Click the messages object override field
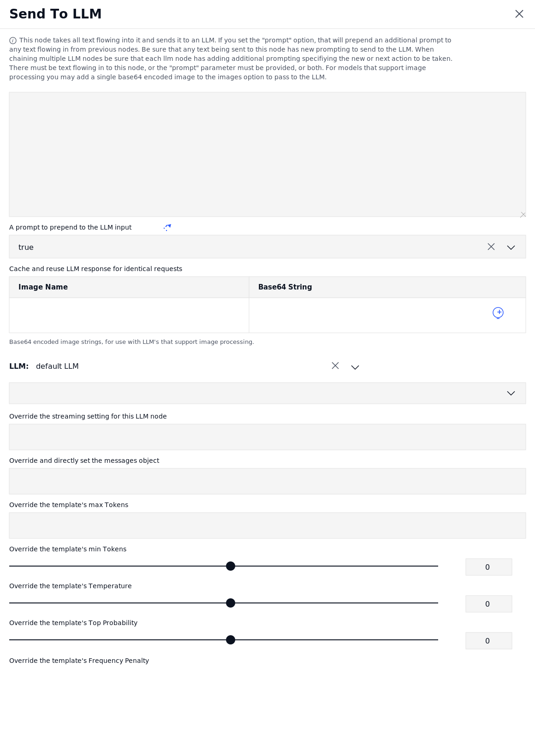535x756 pixels. (x=267, y=437)
